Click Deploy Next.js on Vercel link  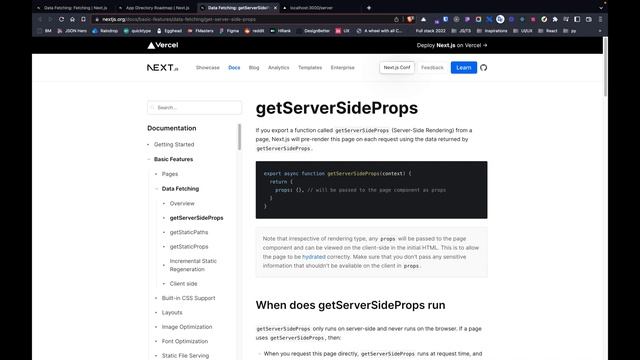click(x=452, y=45)
